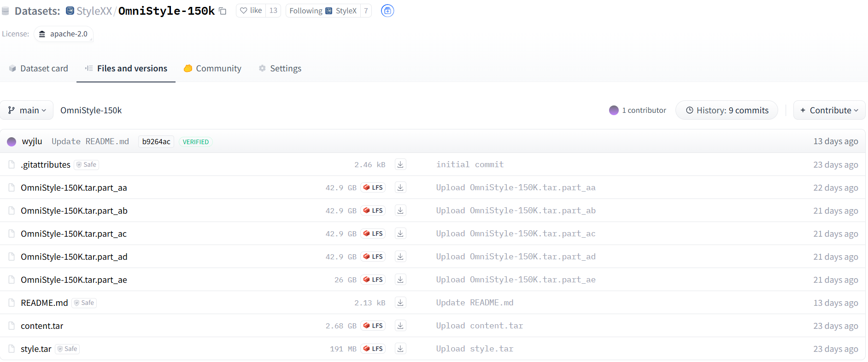Screen dimensions: 868x362
Task: Download OmniStyle-150K.tar.part_ad
Action: point(400,257)
